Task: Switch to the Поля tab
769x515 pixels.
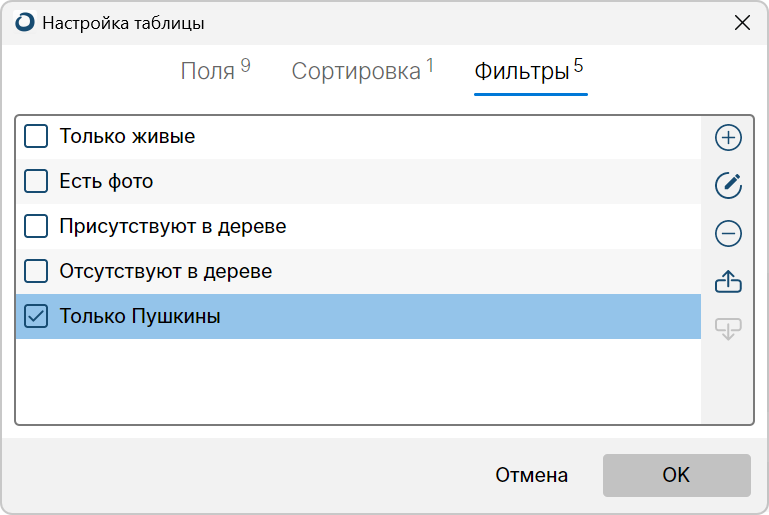Action: pos(215,70)
